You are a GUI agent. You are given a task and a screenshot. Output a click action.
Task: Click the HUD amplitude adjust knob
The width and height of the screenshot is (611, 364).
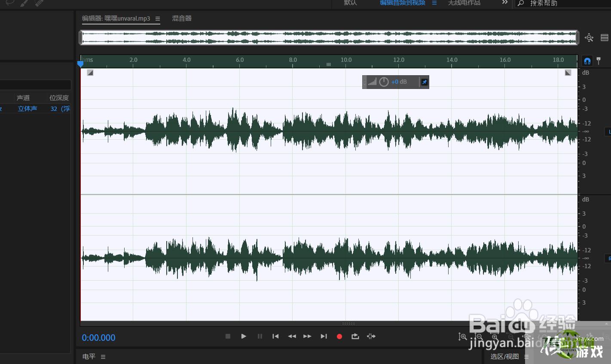click(384, 82)
